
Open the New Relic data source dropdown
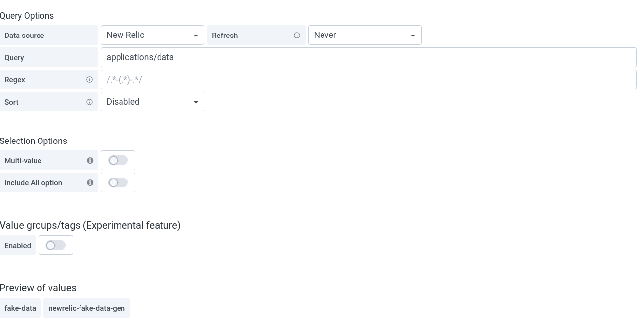point(152,36)
